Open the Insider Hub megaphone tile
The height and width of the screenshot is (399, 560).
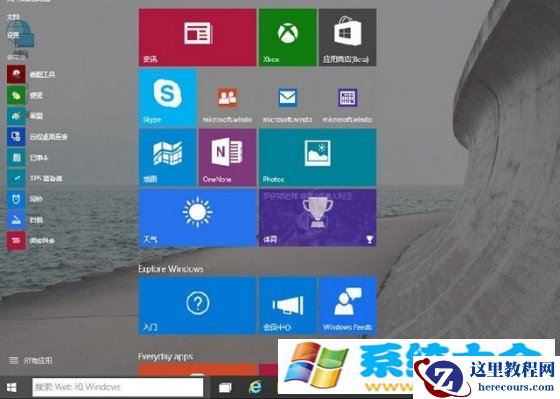[288, 305]
